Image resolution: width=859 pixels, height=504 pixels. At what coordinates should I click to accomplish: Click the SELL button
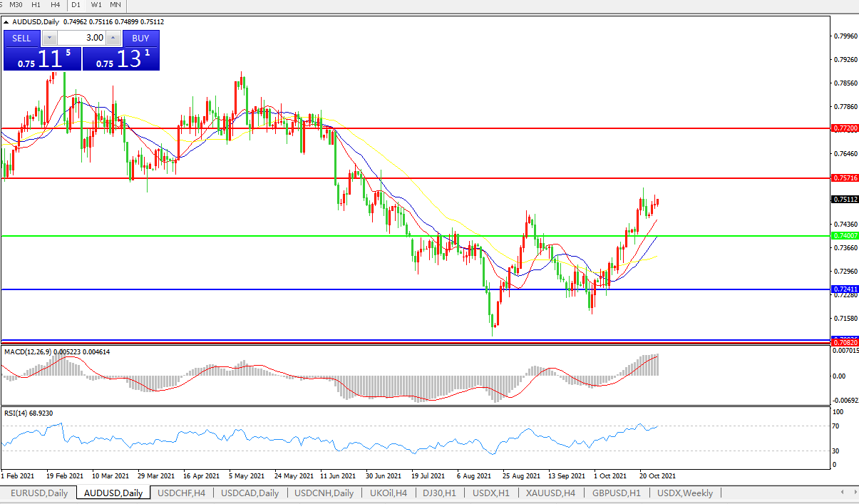[x=22, y=38]
